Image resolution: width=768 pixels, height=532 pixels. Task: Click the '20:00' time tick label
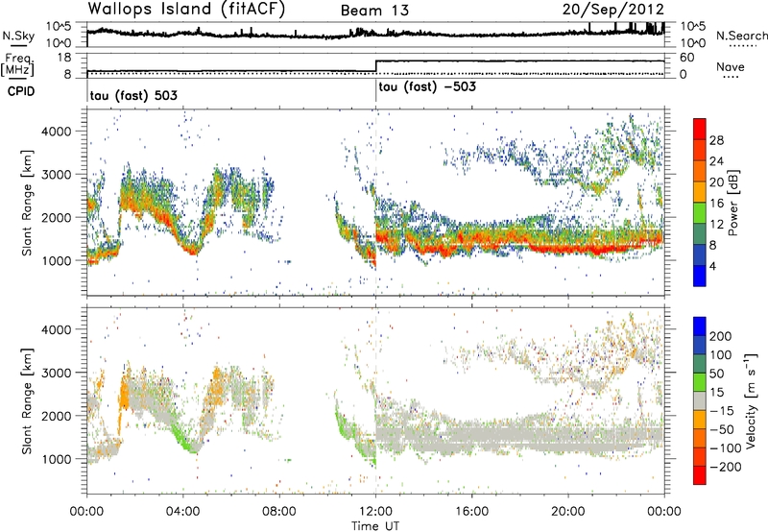coord(568,512)
